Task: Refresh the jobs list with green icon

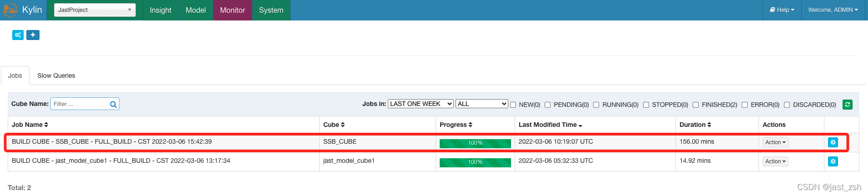Action: [847, 105]
